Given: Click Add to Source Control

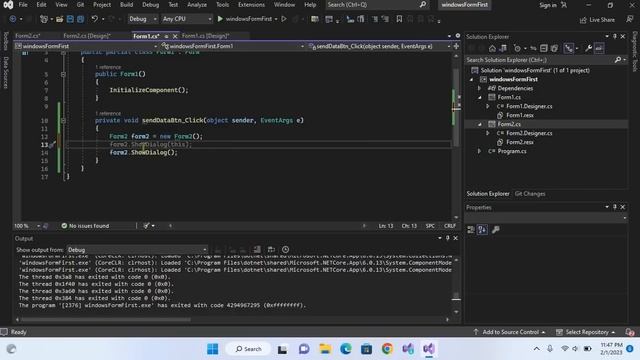Looking at the screenshot, I should pos(509,332).
